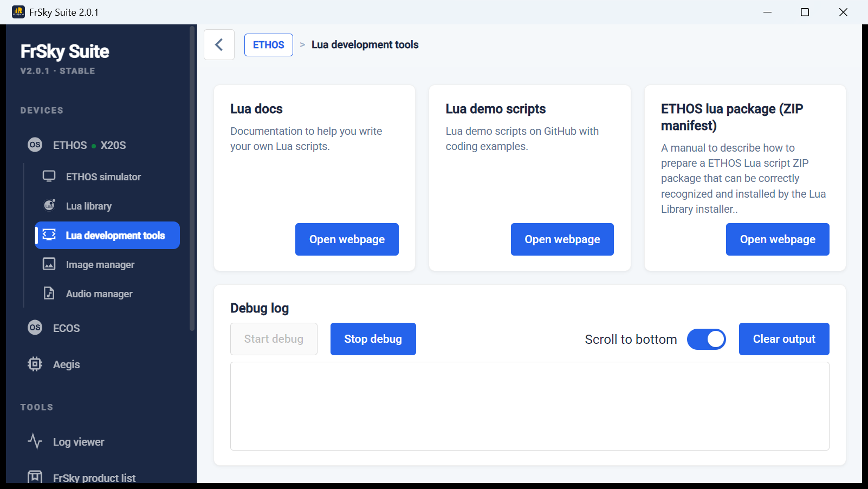Click the Log viewer pulse icon
The height and width of the screenshot is (489, 868).
coord(35,441)
